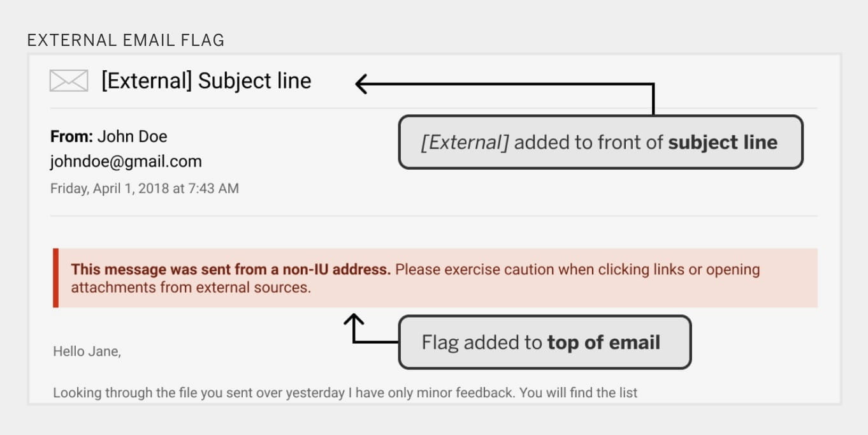
Task: Open the johndoe@gmail.com address link
Action: point(126,161)
